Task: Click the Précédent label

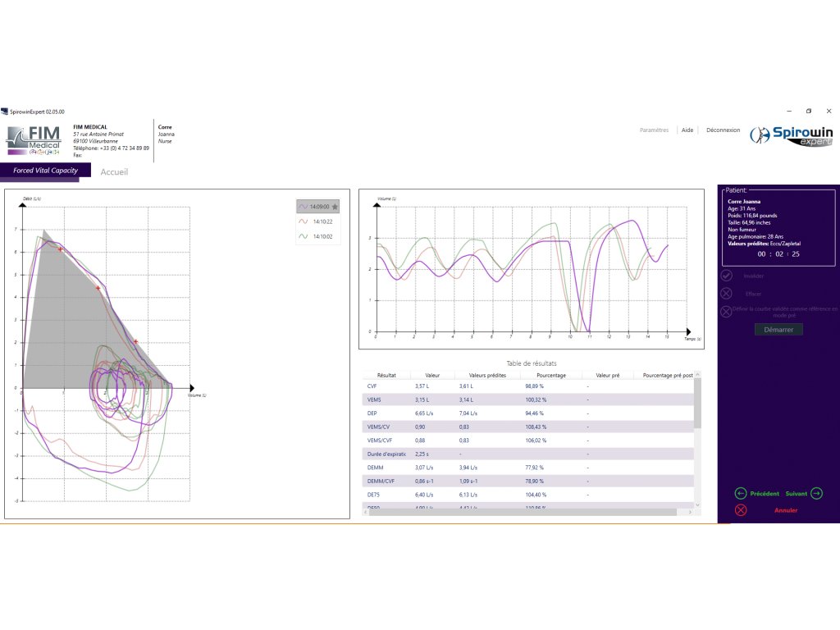Action: pyautogui.click(x=765, y=494)
